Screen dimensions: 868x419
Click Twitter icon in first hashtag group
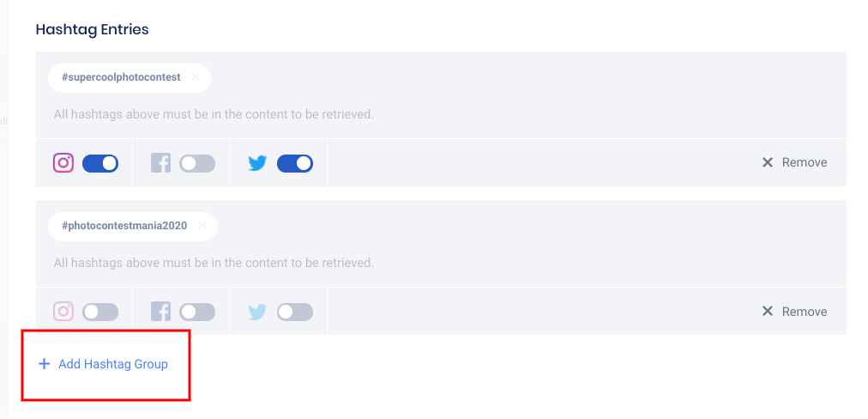(257, 163)
